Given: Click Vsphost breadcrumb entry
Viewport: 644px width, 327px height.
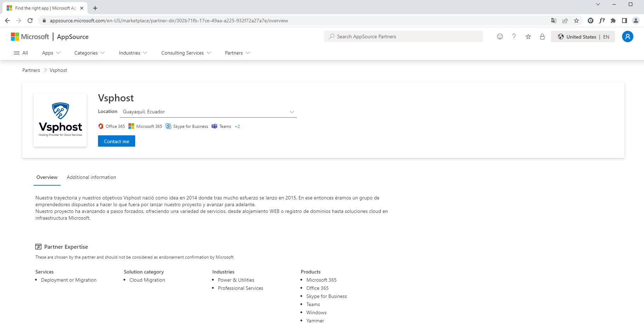Looking at the screenshot, I should pos(58,70).
